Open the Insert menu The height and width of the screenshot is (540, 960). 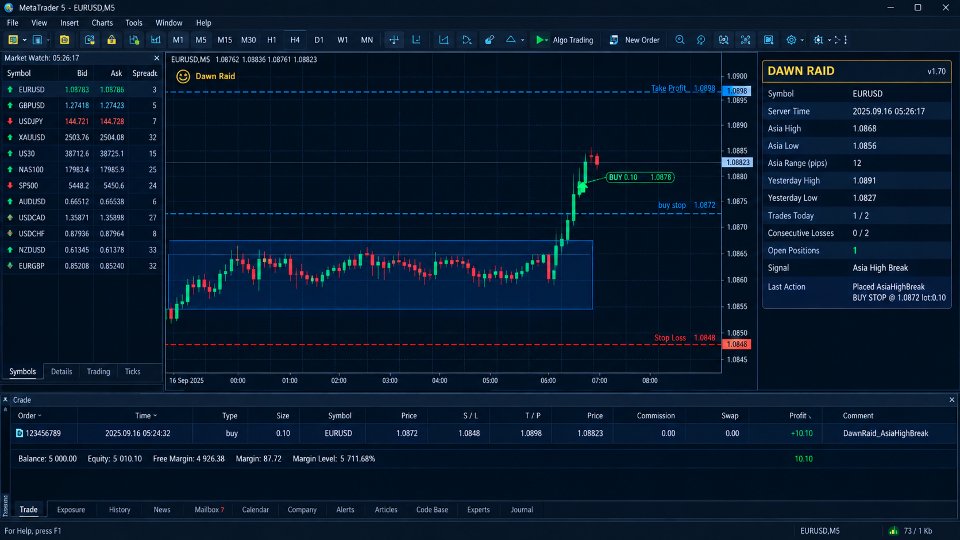69,23
